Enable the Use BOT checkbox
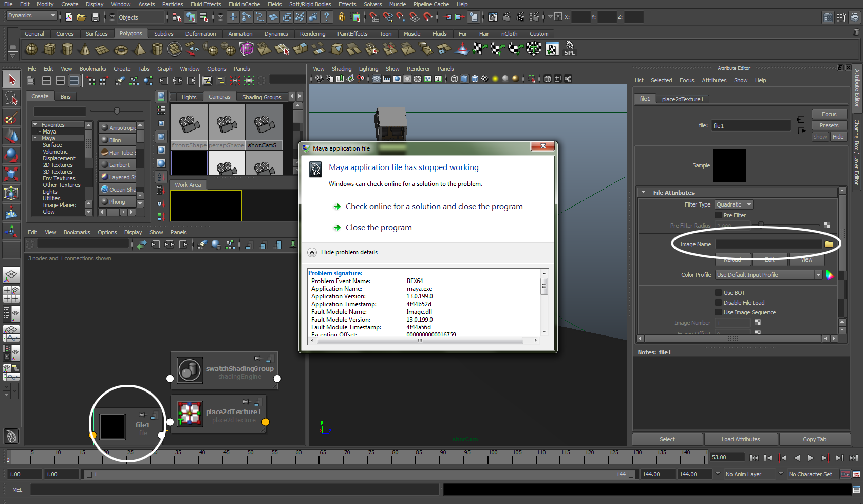Image resolution: width=863 pixels, height=504 pixels. pos(719,293)
